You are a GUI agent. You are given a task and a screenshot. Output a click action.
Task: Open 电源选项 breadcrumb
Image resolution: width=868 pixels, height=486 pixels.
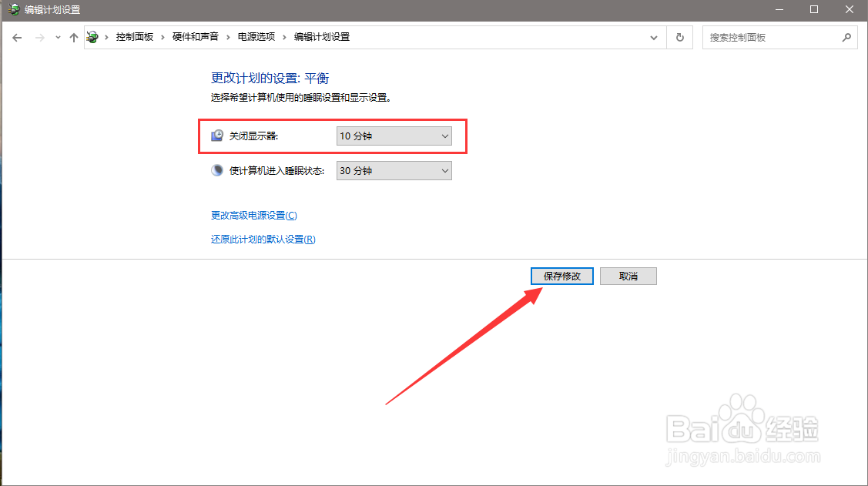pos(256,37)
